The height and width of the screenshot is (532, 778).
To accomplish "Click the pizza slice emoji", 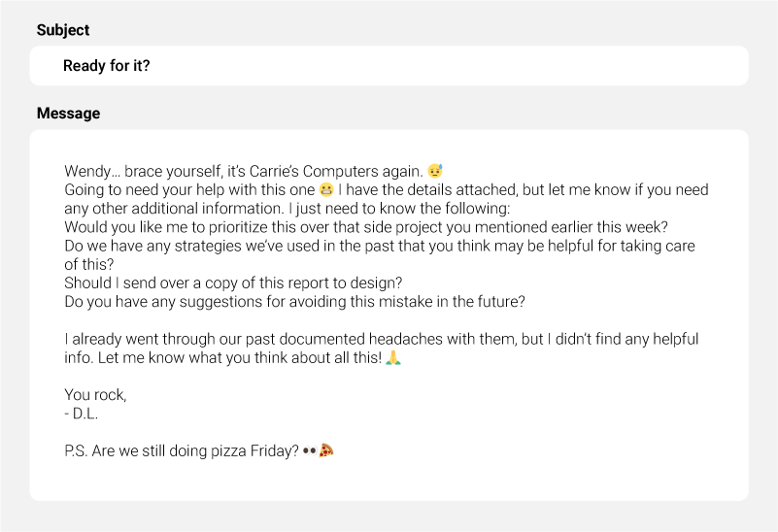I will (327, 451).
